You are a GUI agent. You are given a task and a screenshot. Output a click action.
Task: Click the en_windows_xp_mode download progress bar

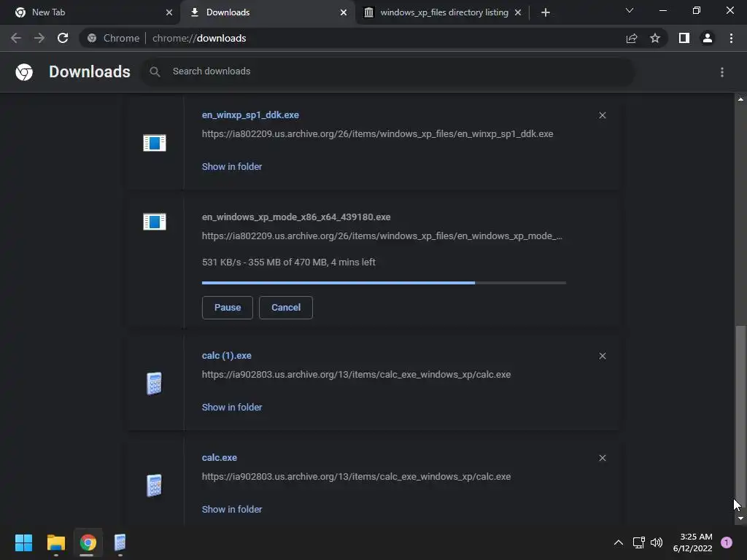[384, 283]
